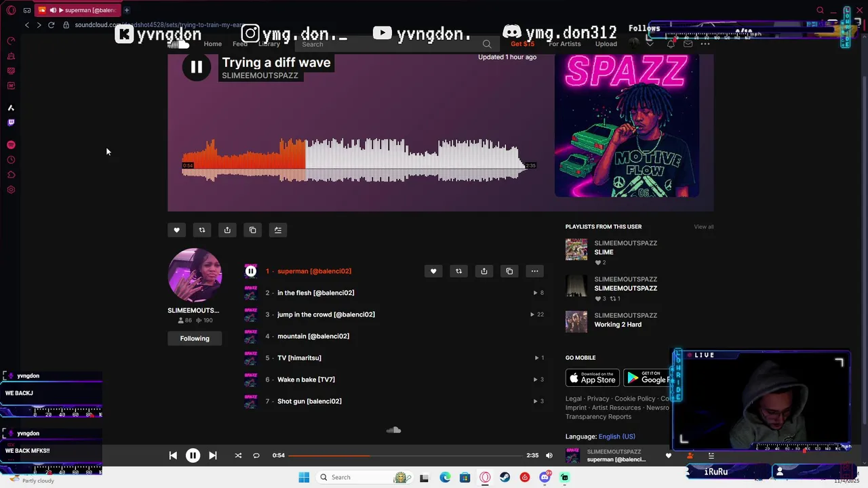Screen dimensions: 868x488
Task: Open Steam from the taskbar
Action: (x=505, y=477)
